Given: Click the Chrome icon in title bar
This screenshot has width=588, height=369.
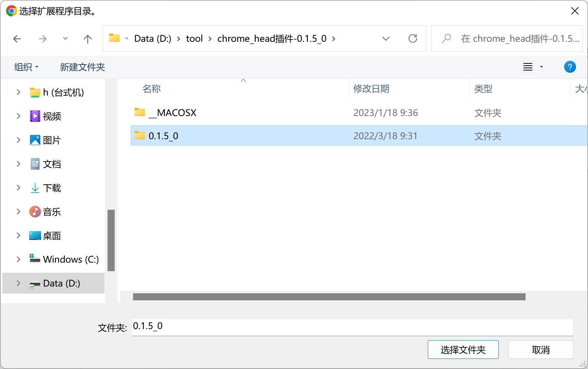Looking at the screenshot, I should tap(11, 11).
